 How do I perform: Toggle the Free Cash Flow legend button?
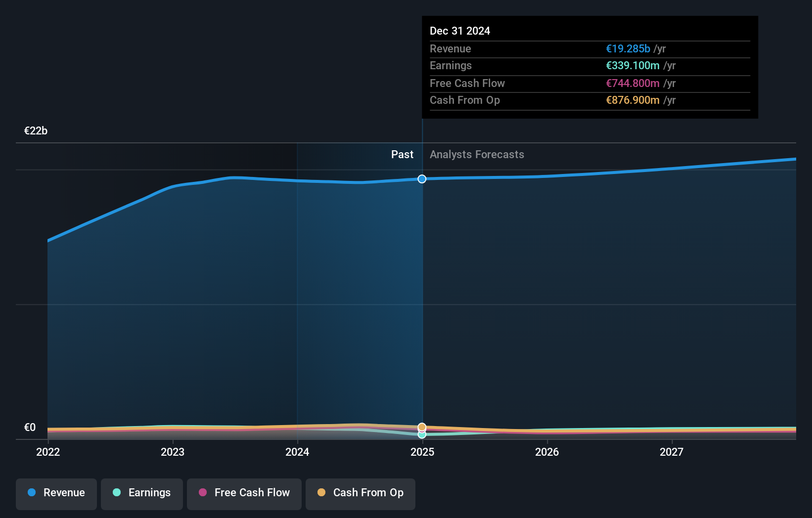(x=244, y=494)
